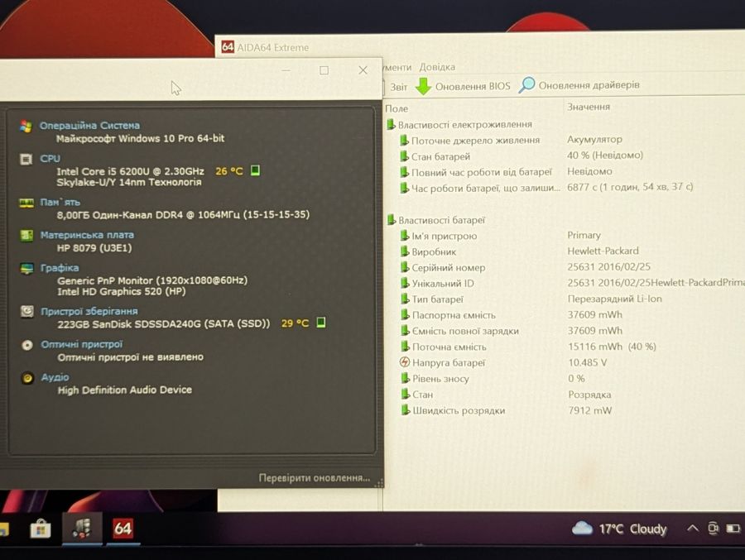Click the 10.485 V voltage value
Screen dimensions: 745x560
587,363
